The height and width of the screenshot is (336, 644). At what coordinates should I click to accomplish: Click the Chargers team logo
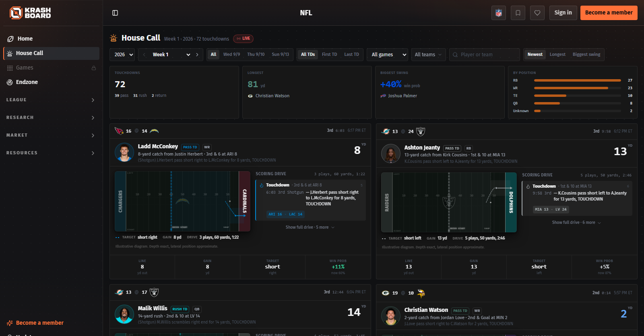[154, 131]
